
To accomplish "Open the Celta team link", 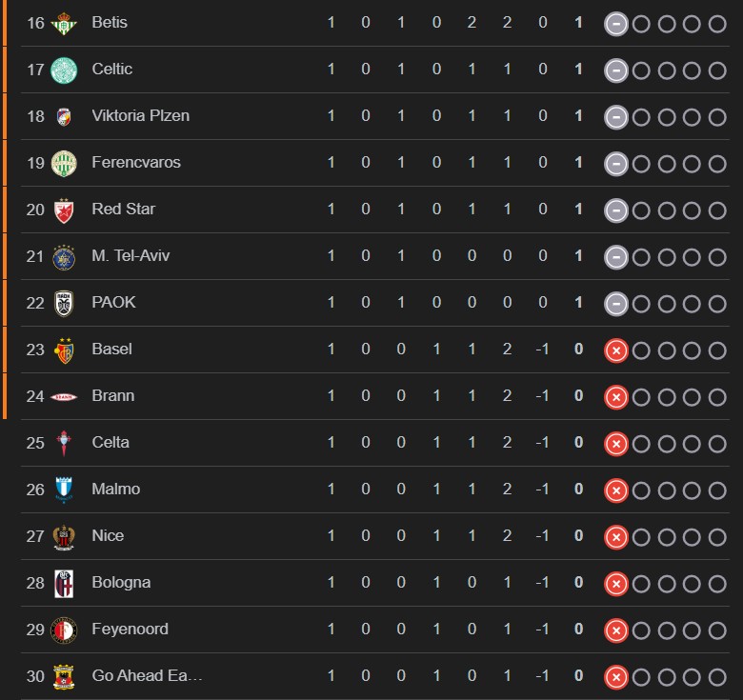I will point(110,443).
